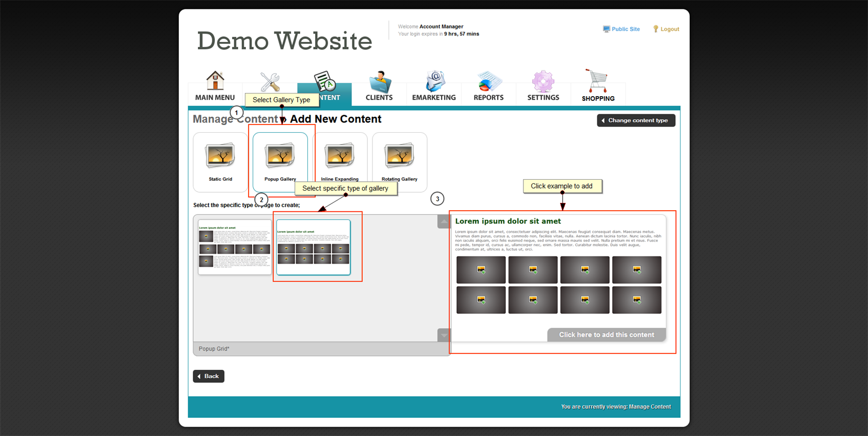Select the first page layout thumbnail
This screenshot has height=436, width=868.
click(235, 247)
